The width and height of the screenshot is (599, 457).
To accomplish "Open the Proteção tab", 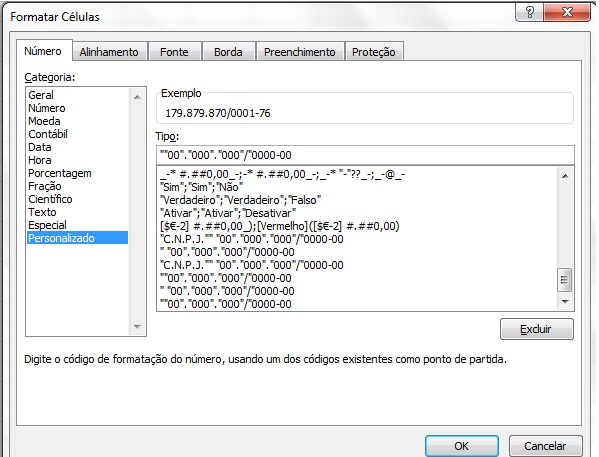I will 374,52.
